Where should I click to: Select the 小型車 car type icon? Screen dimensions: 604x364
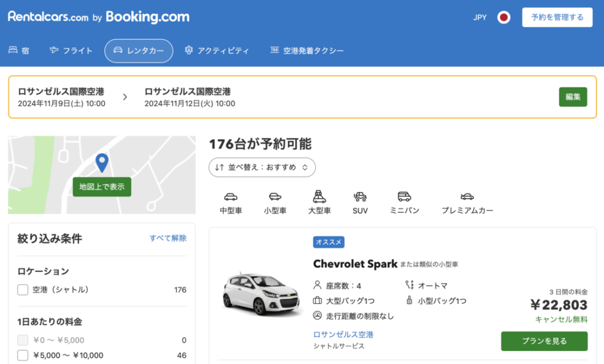pos(275,197)
